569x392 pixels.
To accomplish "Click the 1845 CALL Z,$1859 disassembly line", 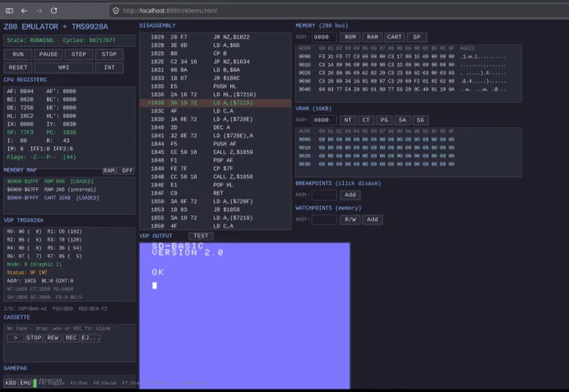I will coord(215,152).
